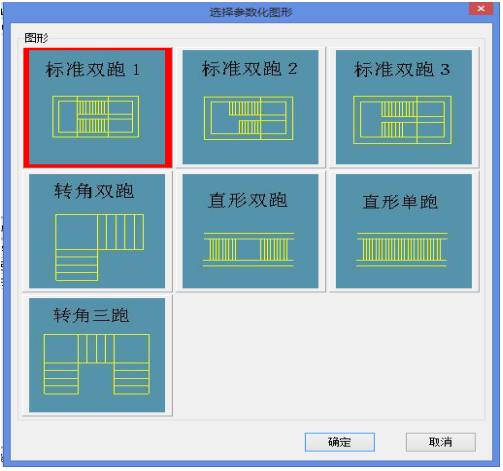Click the 转角三跑 label text

tap(91, 315)
